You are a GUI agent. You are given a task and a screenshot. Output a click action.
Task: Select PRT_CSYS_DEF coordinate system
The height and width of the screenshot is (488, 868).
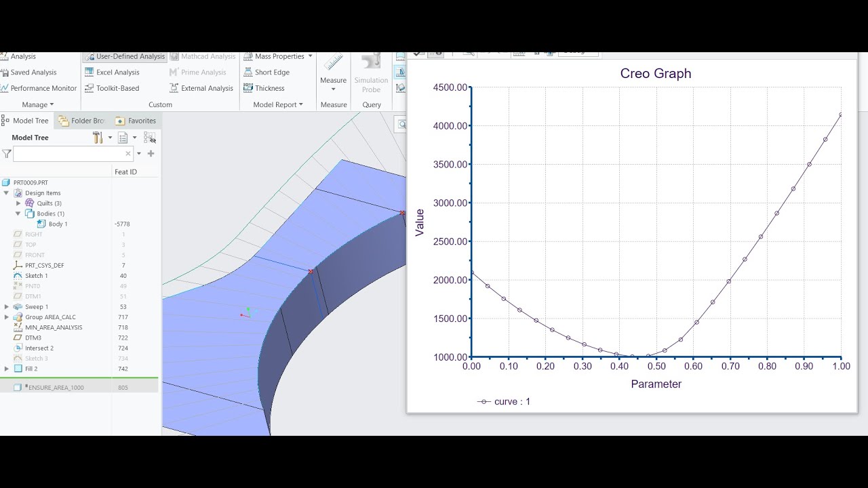tap(38, 266)
